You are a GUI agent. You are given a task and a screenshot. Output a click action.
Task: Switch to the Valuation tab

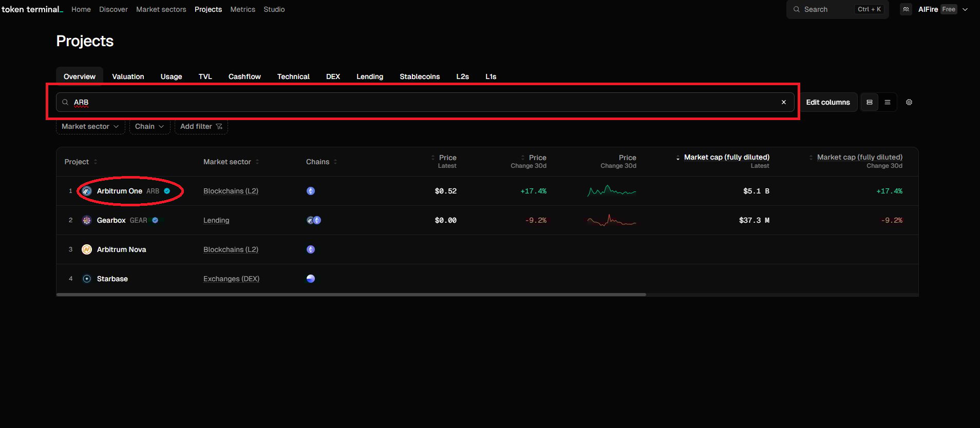point(128,76)
